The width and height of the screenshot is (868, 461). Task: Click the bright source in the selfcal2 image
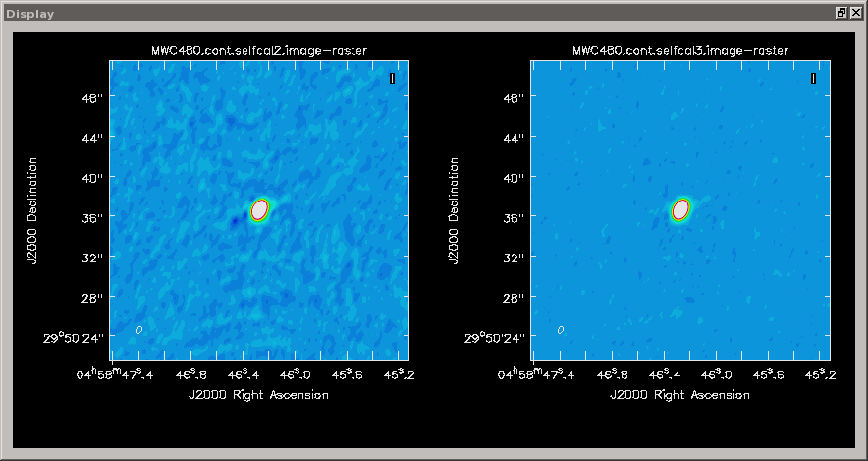(259, 209)
